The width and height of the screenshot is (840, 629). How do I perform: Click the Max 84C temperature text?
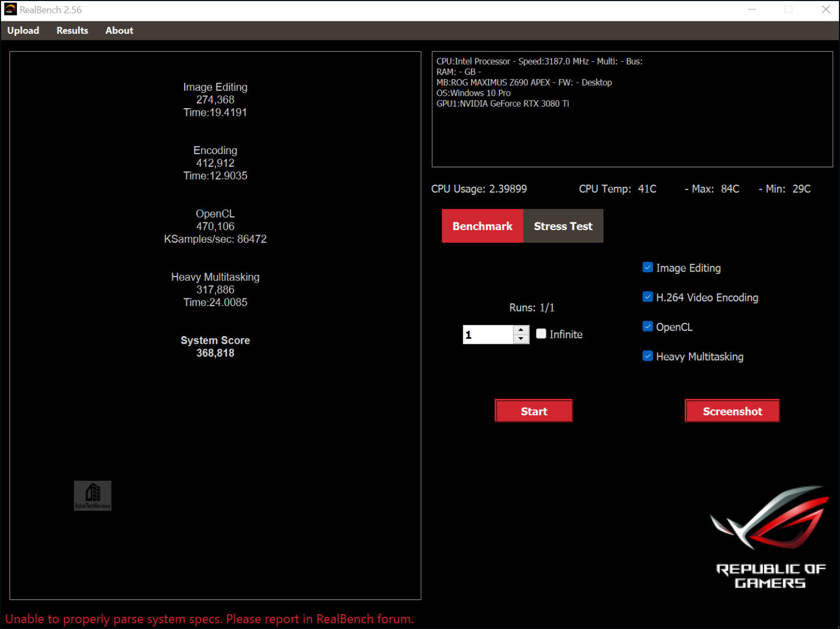click(x=712, y=189)
